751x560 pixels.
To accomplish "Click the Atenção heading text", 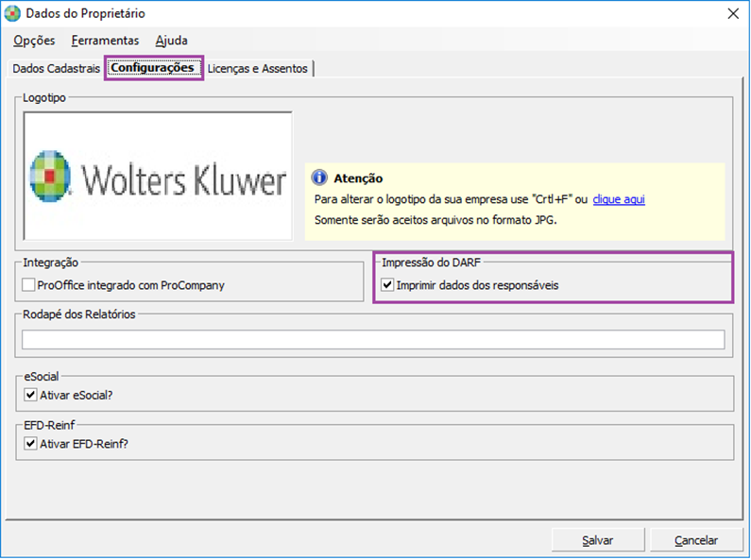I will point(358,178).
